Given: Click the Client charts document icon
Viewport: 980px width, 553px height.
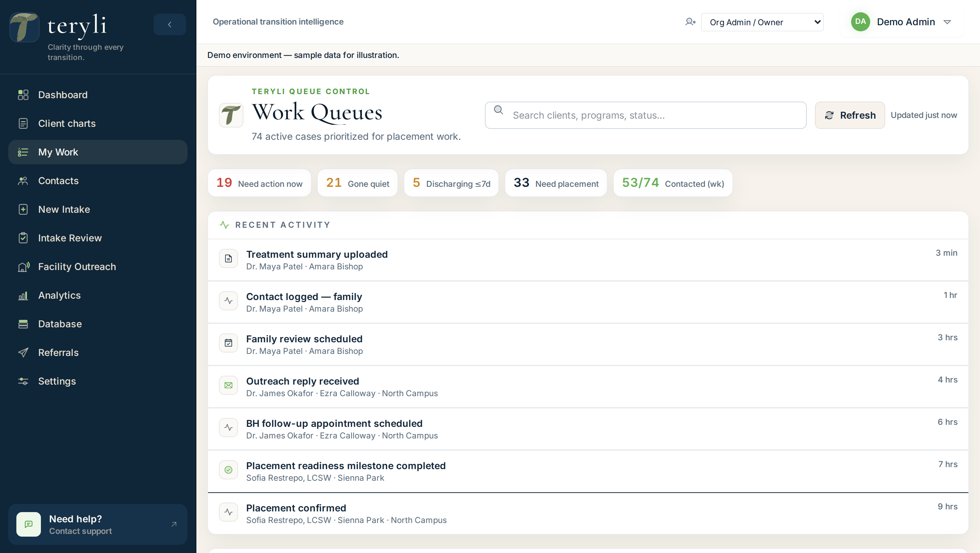Looking at the screenshot, I should pos(23,124).
